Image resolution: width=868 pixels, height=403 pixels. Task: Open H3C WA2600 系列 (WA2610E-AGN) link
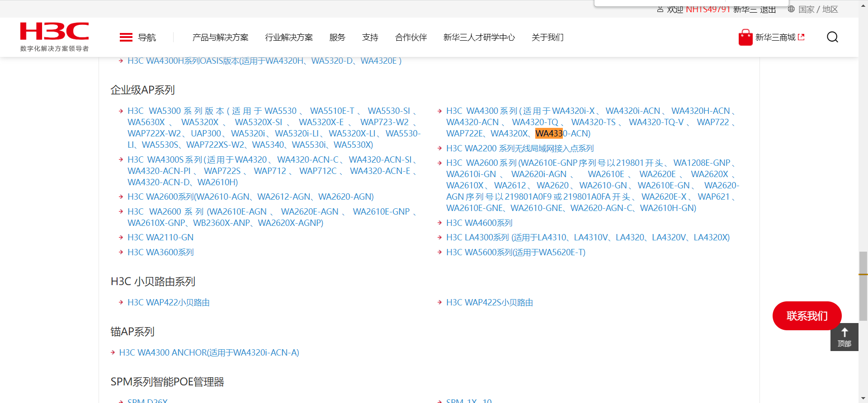(x=274, y=217)
